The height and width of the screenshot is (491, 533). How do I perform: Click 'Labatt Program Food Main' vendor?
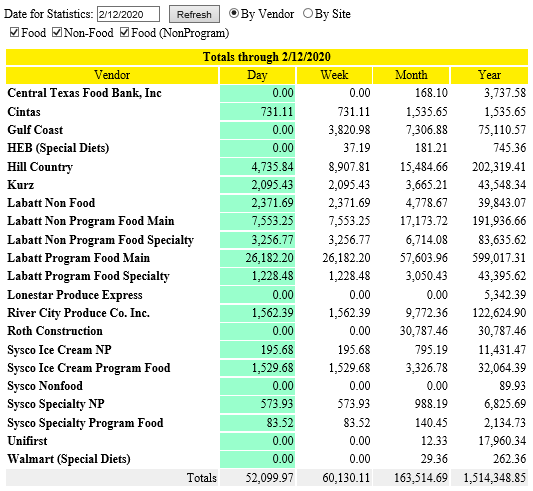(x=79, y=258)
